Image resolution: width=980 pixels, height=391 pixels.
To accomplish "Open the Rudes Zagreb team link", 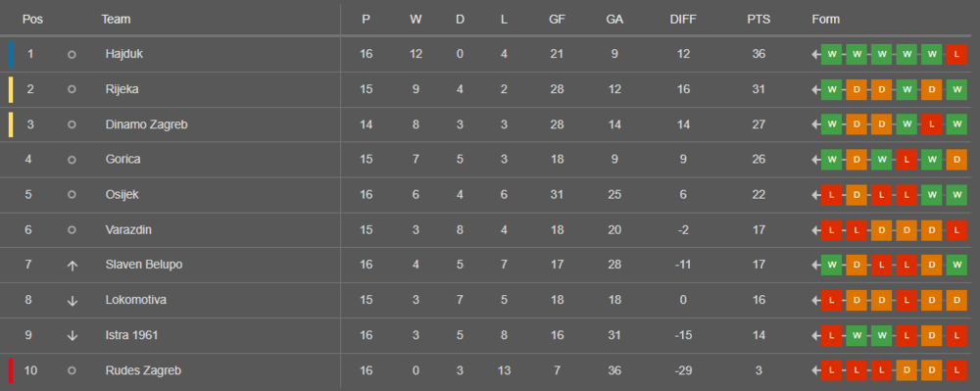I will click(143, 370).
